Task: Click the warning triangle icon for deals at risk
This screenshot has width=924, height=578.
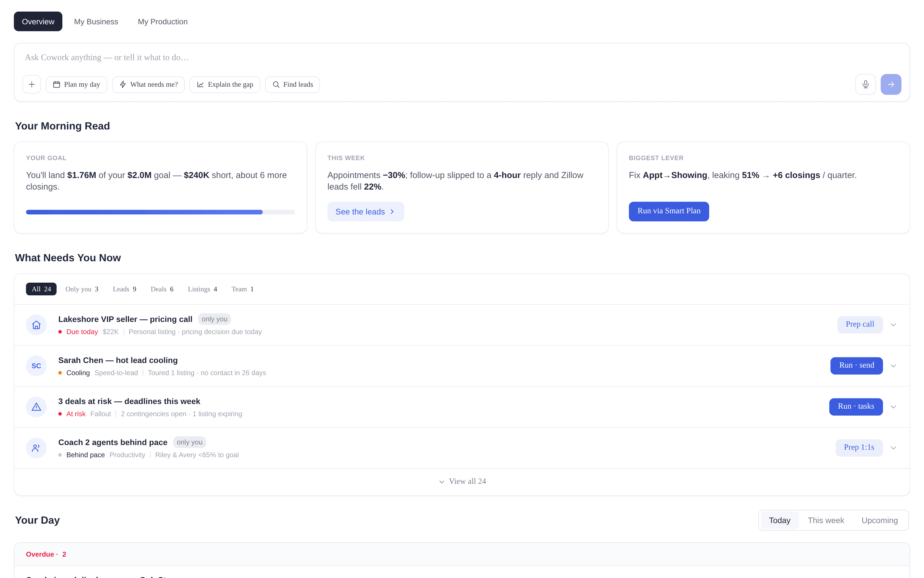Action: 36,407
